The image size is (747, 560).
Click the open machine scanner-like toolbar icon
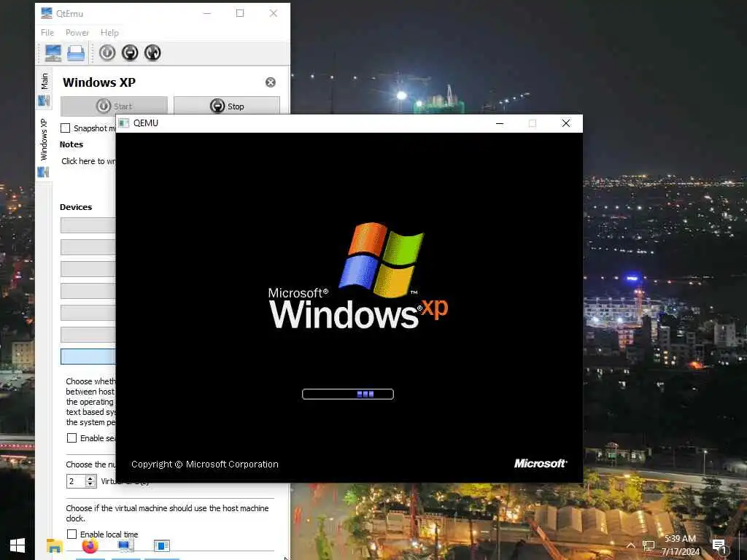click(x=76, y=52)
